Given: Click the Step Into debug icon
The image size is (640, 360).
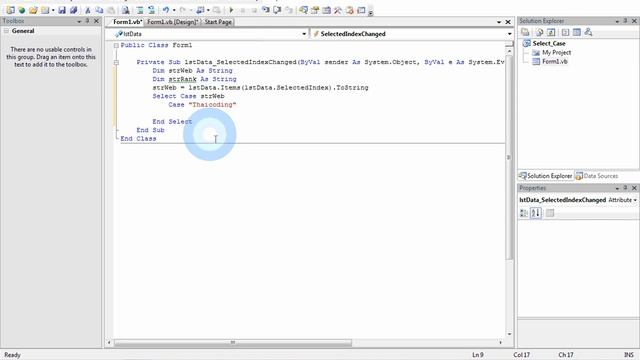Looking at the screenshot, I should pos(265,10).
